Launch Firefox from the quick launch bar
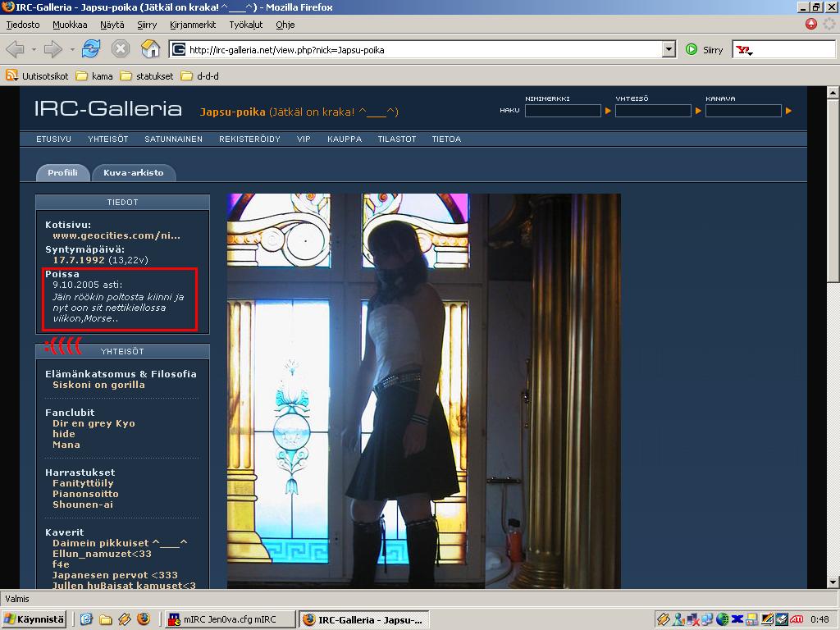 click(x=143, y=619)
